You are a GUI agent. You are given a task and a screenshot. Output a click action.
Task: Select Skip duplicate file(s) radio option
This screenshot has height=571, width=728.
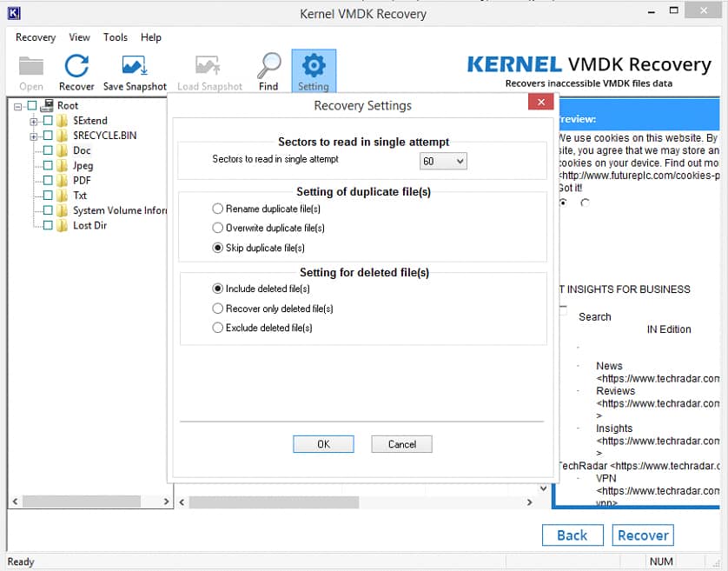217,248
